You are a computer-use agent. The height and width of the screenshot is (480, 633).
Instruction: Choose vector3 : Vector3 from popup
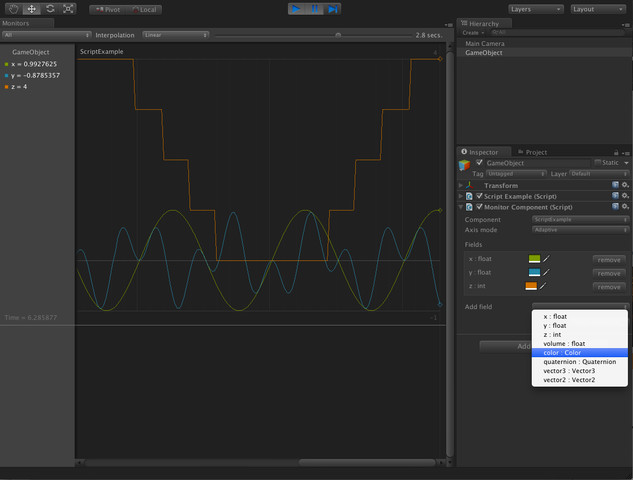(x=580, y=371)
